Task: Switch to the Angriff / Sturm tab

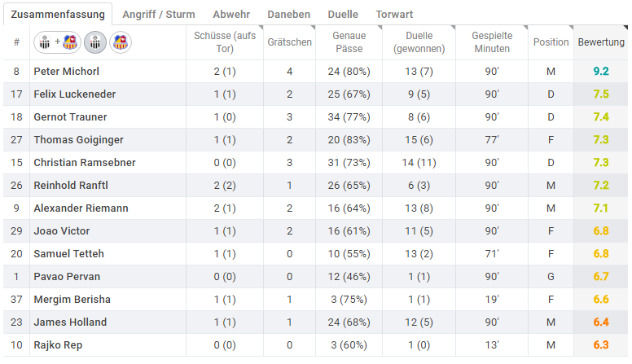Action: [x=158, y=15]
